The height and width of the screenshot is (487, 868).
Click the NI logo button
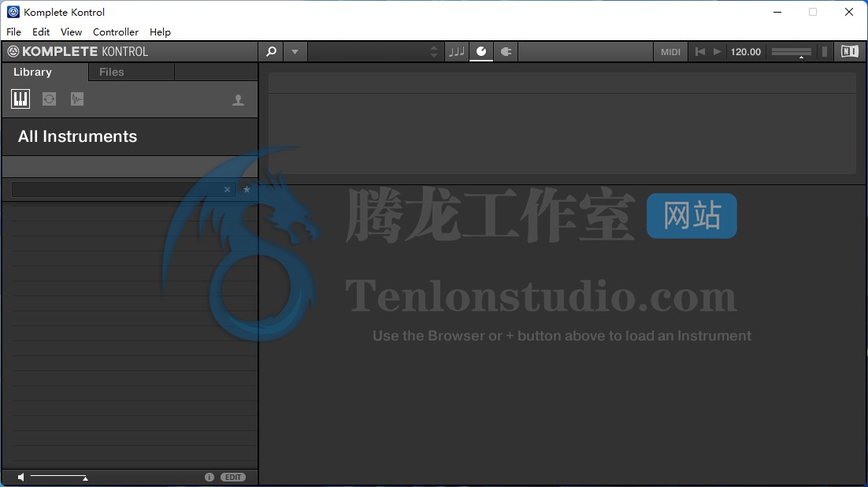[849, 51]
